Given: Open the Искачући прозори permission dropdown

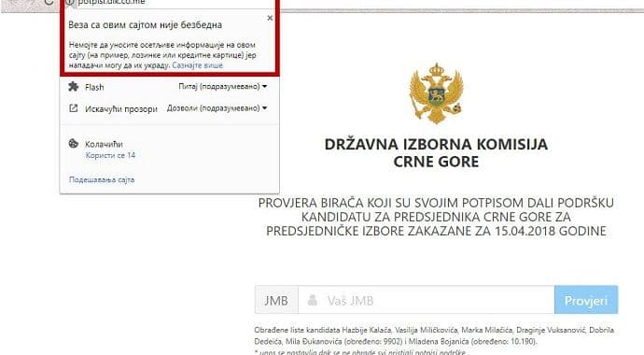Looking at the screenshot, I should (x=217, y=108).
